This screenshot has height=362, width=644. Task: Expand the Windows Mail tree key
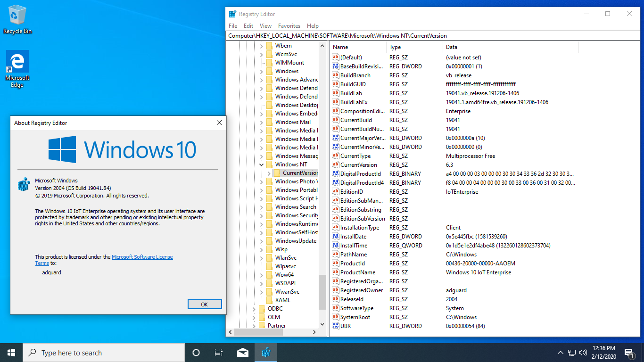(x=262, y=122)
